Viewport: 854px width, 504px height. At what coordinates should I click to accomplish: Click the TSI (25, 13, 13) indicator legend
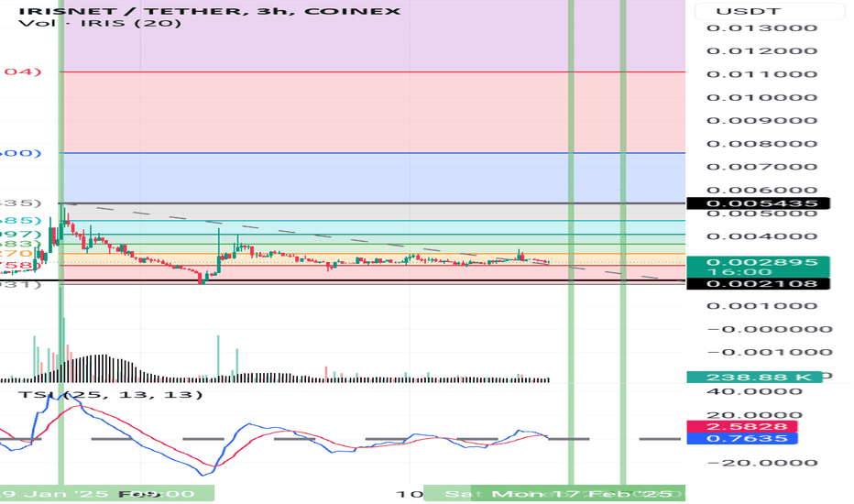pos(111,394)
